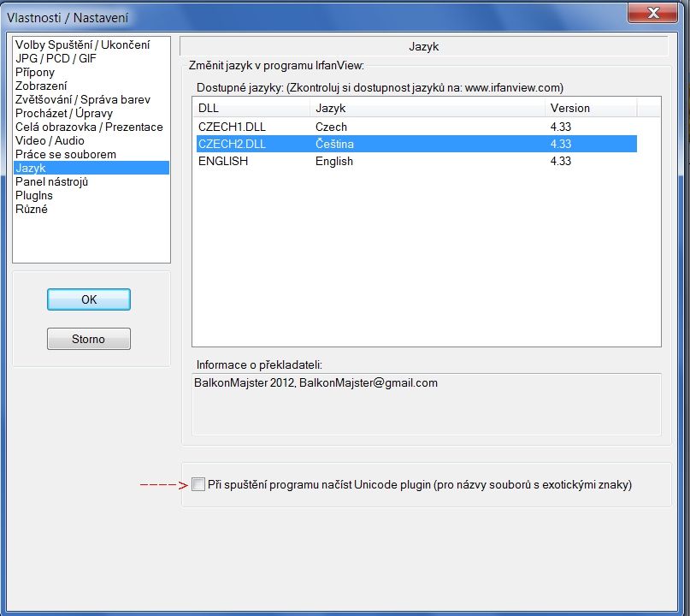Enable loading Unicode plugin at startup
Image resolution: width=690 pixels, height=616 pixels.
pyautogui.click(x=198, y=484)
